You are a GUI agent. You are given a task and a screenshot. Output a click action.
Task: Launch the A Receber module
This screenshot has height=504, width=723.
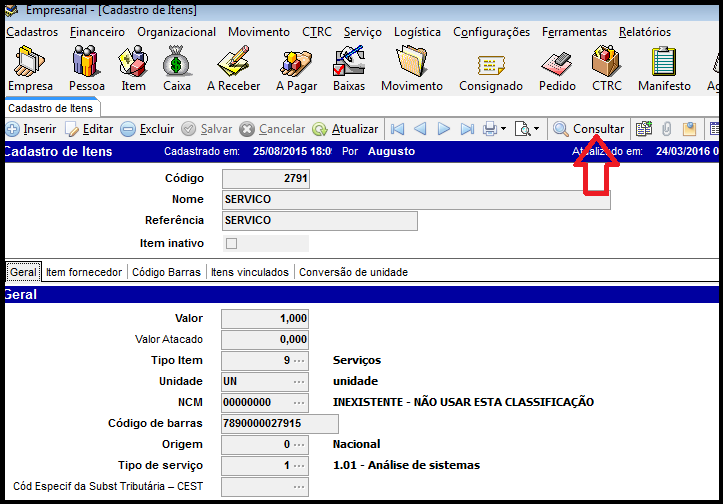pos(233,66)
